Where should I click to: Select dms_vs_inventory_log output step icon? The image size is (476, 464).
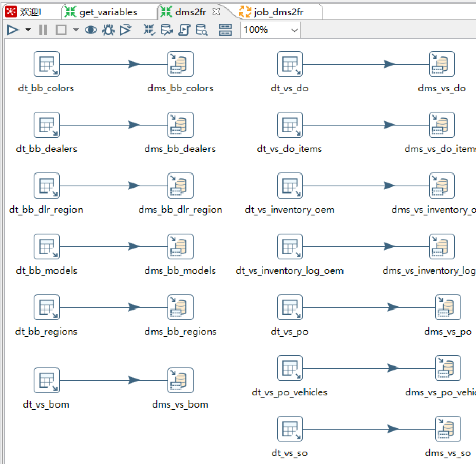pos(442,246)
